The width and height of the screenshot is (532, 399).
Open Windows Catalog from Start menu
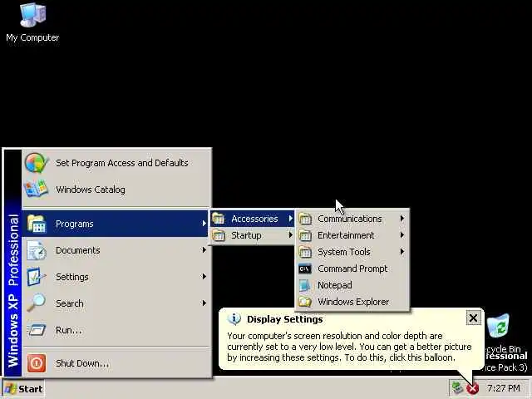click(116, 190)
